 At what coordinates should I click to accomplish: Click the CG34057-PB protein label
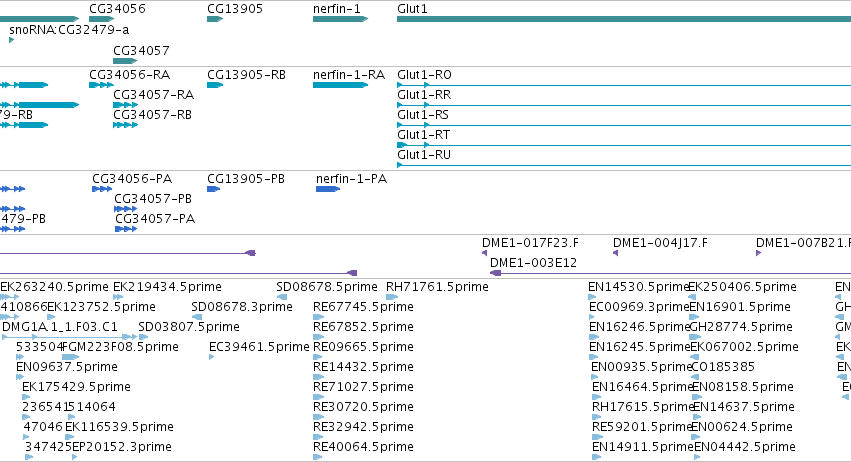[x=153, y=199]
